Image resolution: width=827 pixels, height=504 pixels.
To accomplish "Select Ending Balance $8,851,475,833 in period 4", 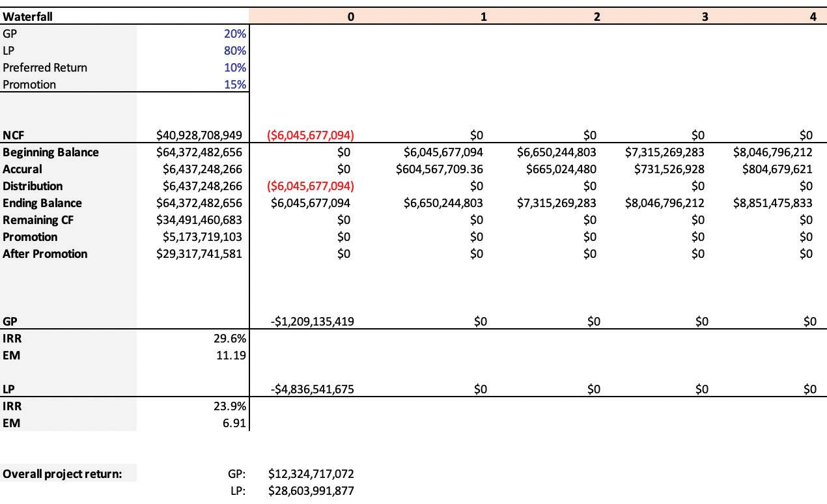I will (x=773, y=203).
